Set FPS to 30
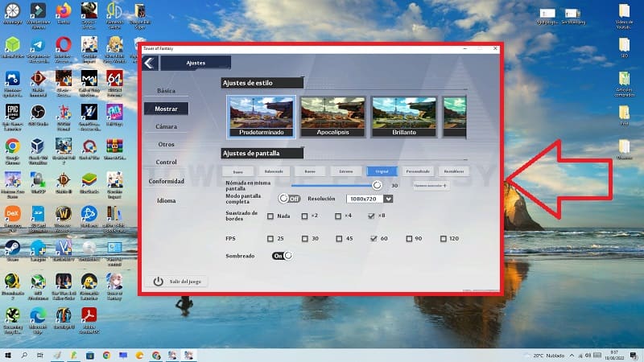This screenshot has width=644, height=362. point(305,238)
